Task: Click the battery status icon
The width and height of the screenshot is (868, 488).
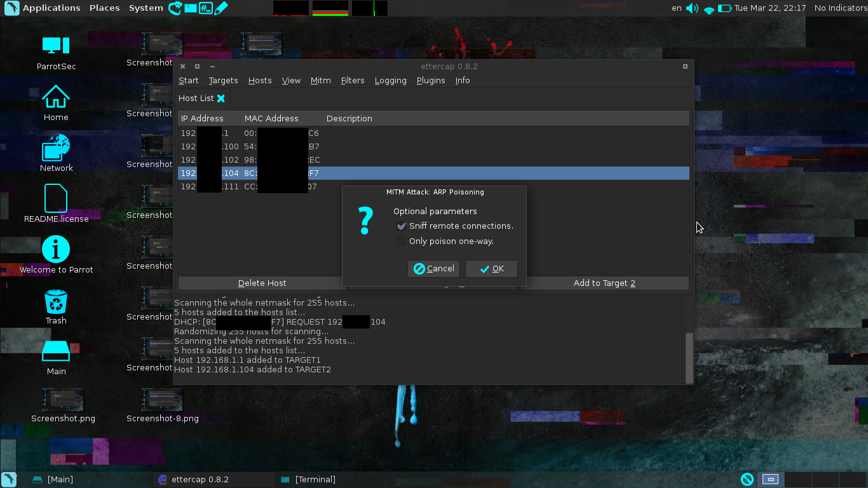Action: pos(725,8)
